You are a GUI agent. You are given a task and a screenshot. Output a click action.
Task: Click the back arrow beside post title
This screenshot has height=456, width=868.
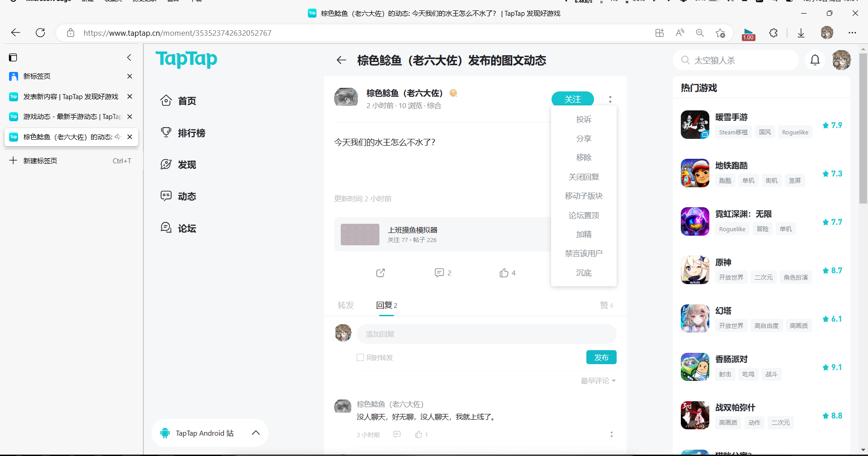341,60
